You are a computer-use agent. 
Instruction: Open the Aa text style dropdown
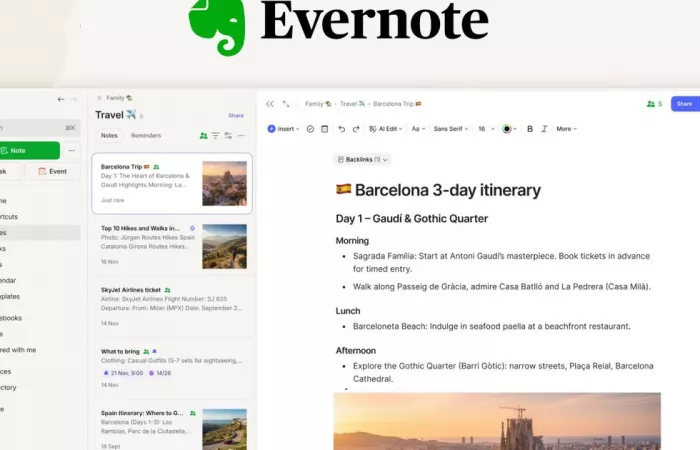point(418,129)
